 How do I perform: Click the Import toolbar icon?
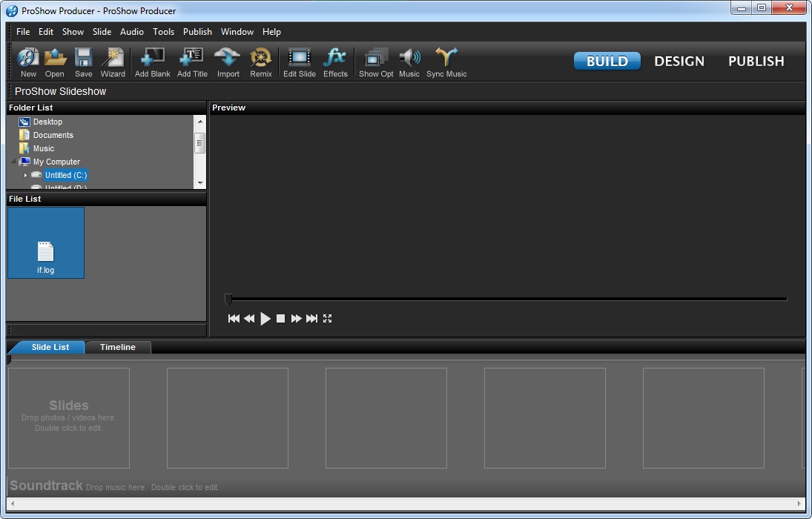point(228,62)
